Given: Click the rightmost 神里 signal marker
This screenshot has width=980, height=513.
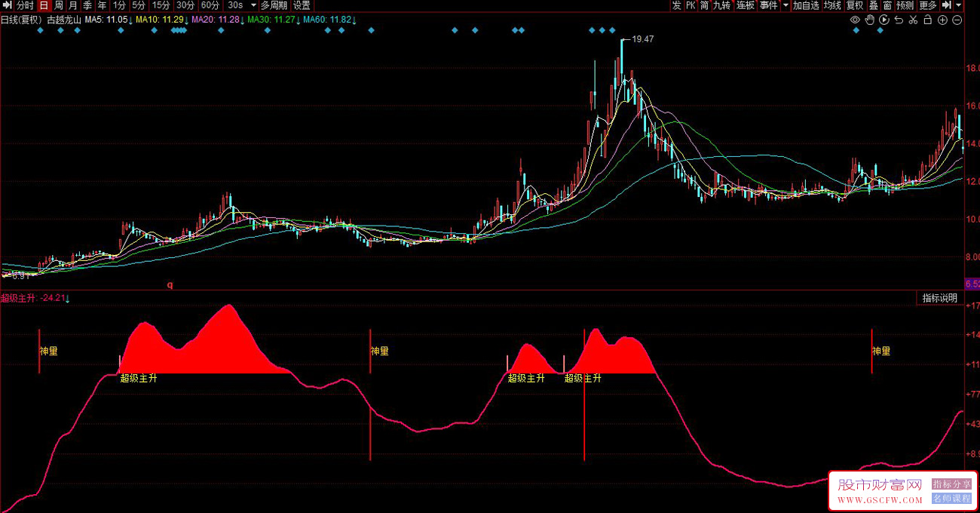Looking at the screenshot, I should pyautogui.click(x=881, y=351).
